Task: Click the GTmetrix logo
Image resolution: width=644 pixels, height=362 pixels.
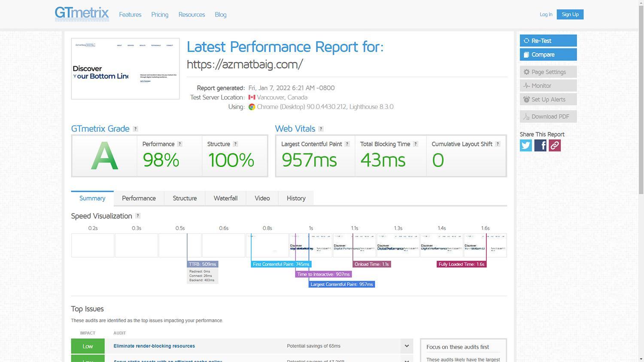Action: (x=82, y=14)
